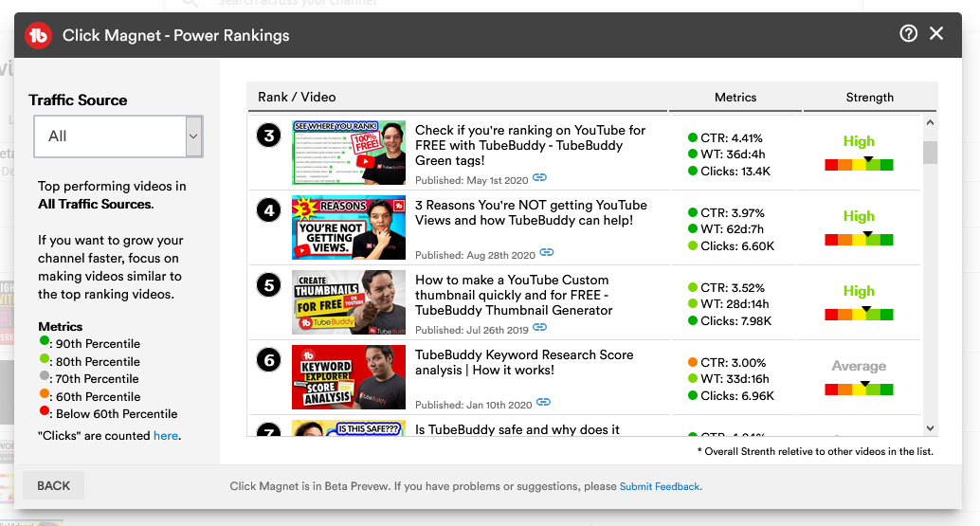The width and height of the screenshot is (980, 526).
Task: Click 'Published: May 1st 2020' date text
Action: point(472,180)
